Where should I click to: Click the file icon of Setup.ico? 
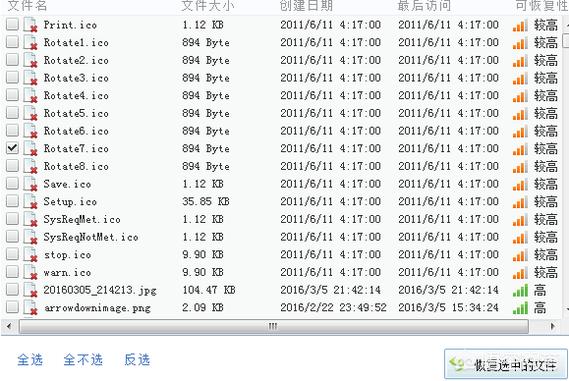click(x=30, y=201)
